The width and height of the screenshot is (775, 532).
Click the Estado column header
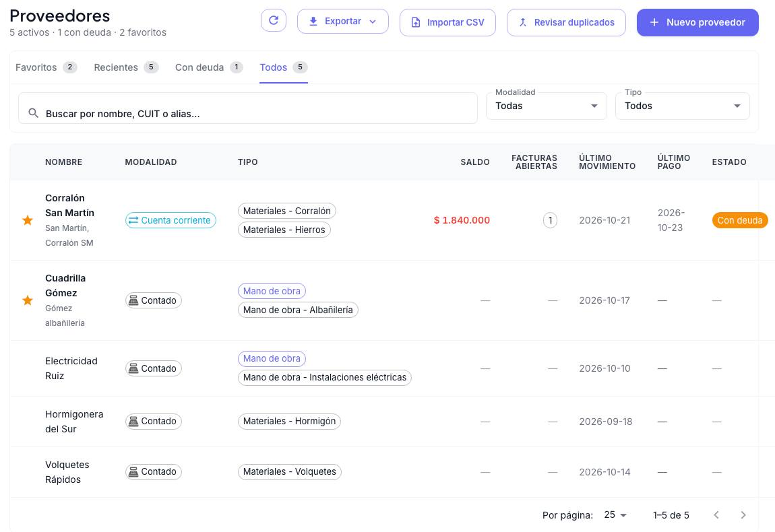coord(729,162)
